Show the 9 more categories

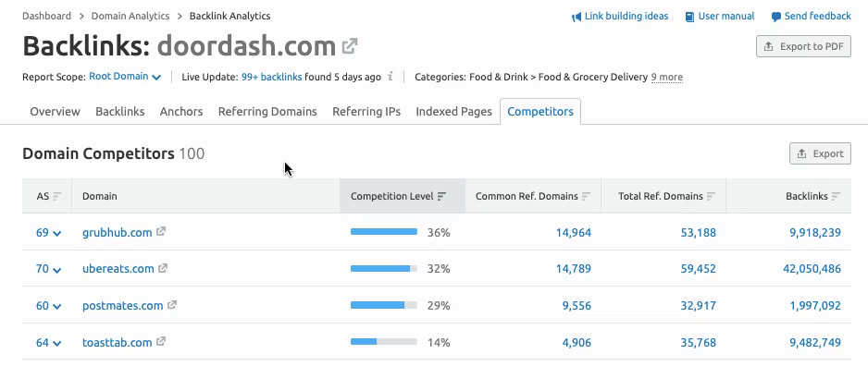(x=666, y=77)
